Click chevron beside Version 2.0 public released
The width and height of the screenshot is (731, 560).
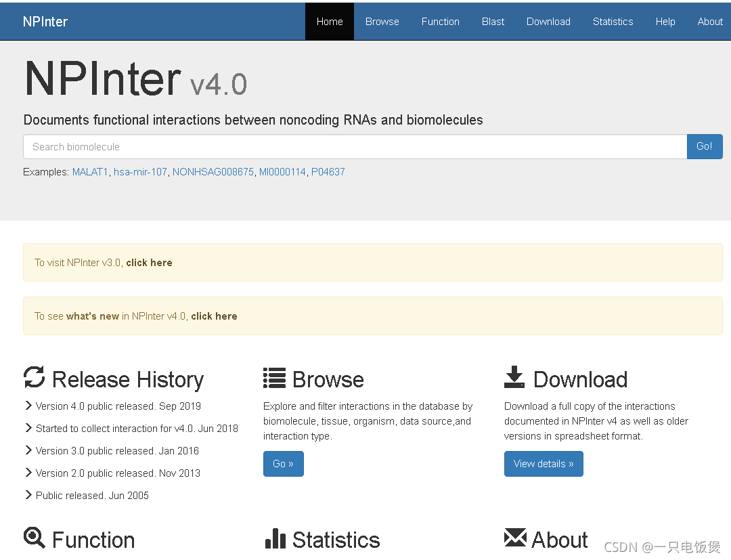point(29,473)
